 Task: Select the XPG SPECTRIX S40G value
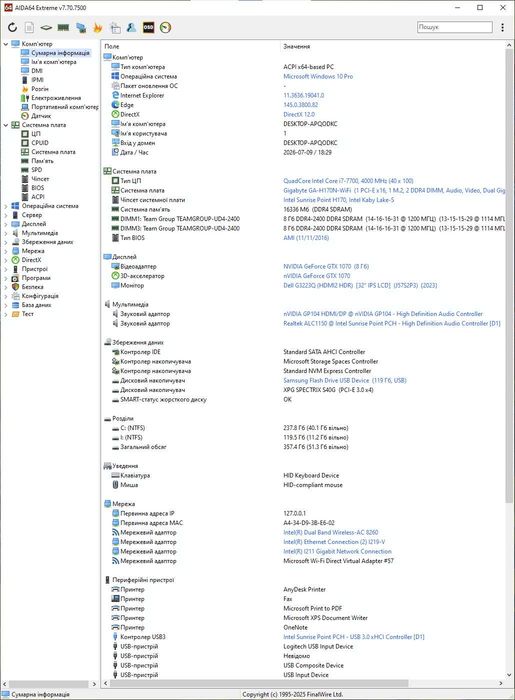[328, 390]
